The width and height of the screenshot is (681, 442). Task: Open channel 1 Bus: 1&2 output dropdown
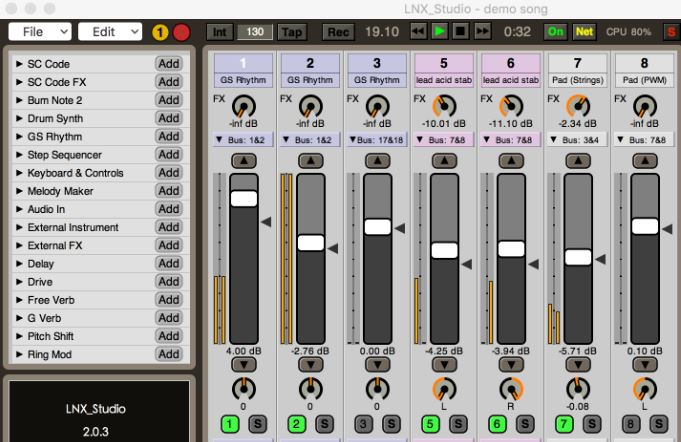pos(243,140)
